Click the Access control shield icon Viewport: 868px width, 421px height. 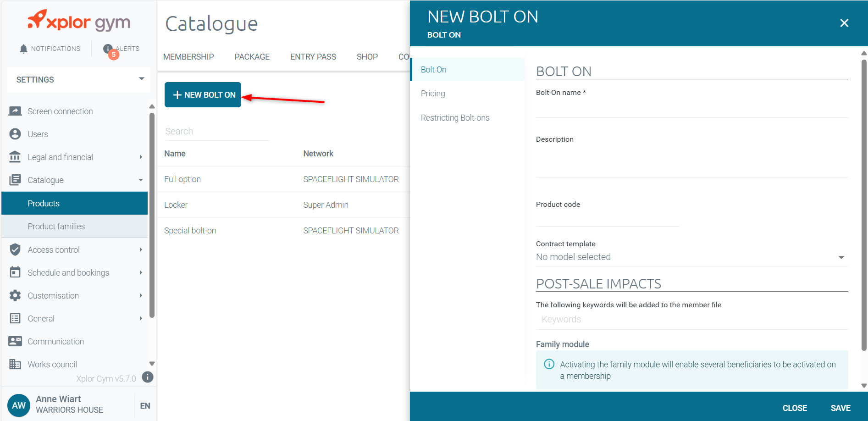click(x=15, y=249)
